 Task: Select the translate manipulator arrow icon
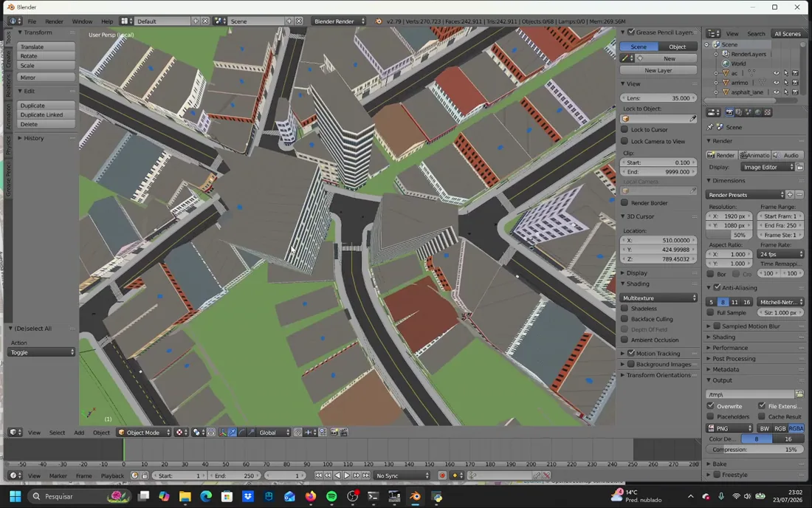click(x=233, y=433)
